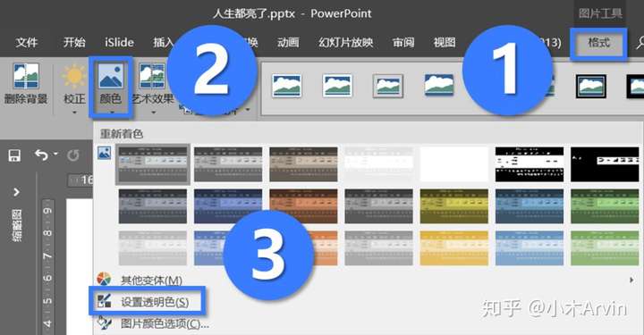
Task: Open the Corrections (校正) sun icon
Action: pyautogui.click(x=74, y=77)
